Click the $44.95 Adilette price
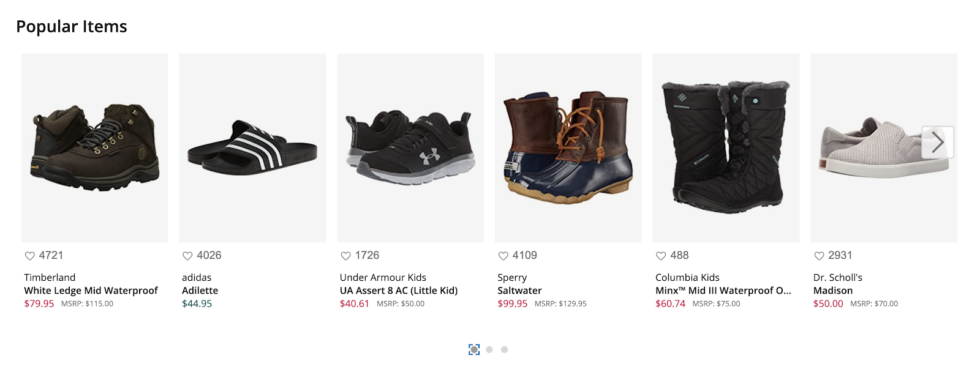Viewport: 980px width, 375px height. pos(197,303)
